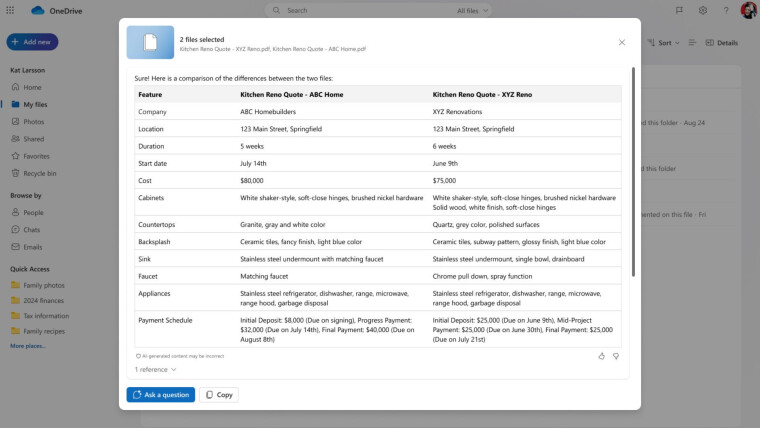This screenshot has width=760, height=428.
Task: Open the Details pane
Action: pyautogui.click(x=722, y=43)
